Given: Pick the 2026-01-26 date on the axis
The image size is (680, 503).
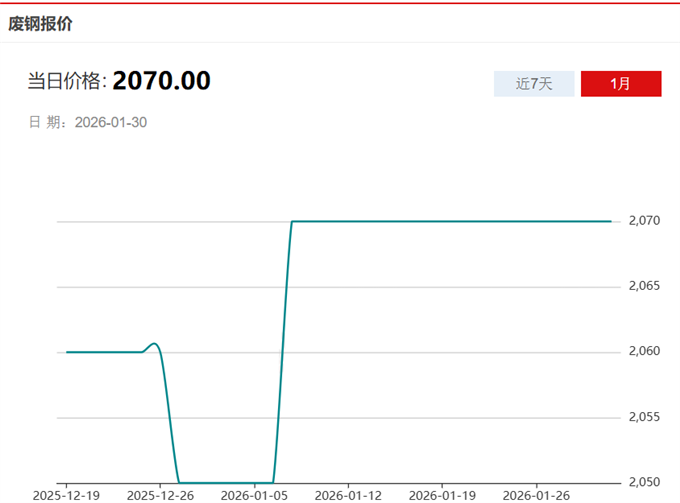Looking at the screenshot, I should 536,494.
